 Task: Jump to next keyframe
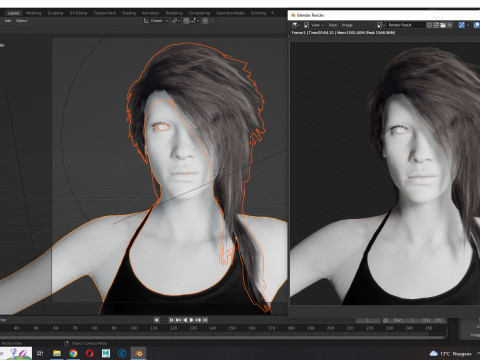pos(199,320)
